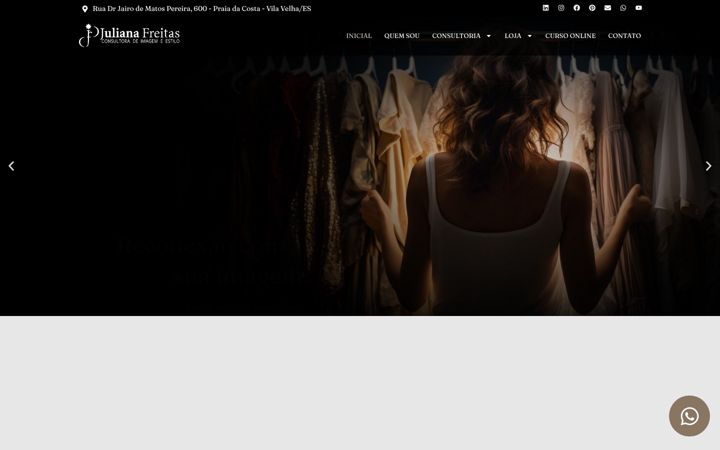720x450 pixels.
Task: Click the Juliana Freitas logo
Action: coord(129,35)
